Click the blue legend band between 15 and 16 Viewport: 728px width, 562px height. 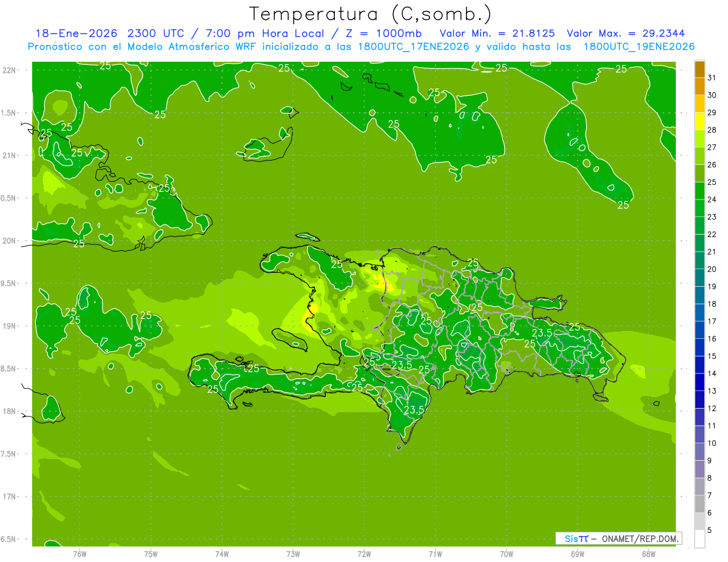[x=699, y=347]
